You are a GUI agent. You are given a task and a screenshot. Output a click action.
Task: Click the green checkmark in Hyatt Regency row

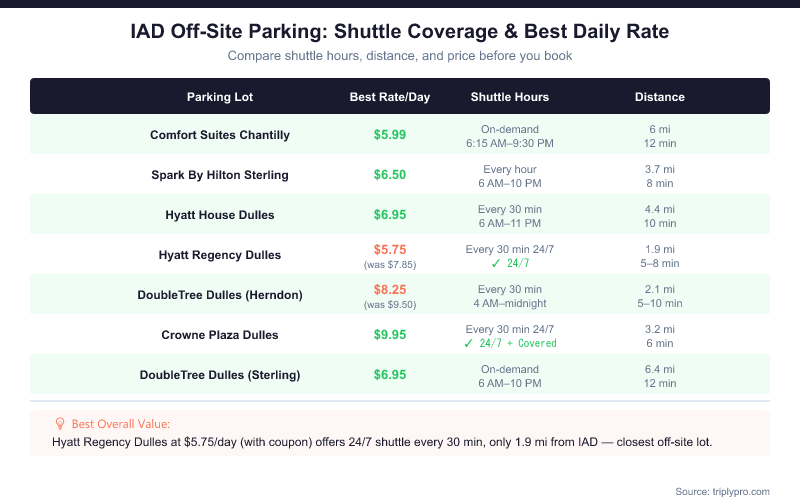(470, 263)
